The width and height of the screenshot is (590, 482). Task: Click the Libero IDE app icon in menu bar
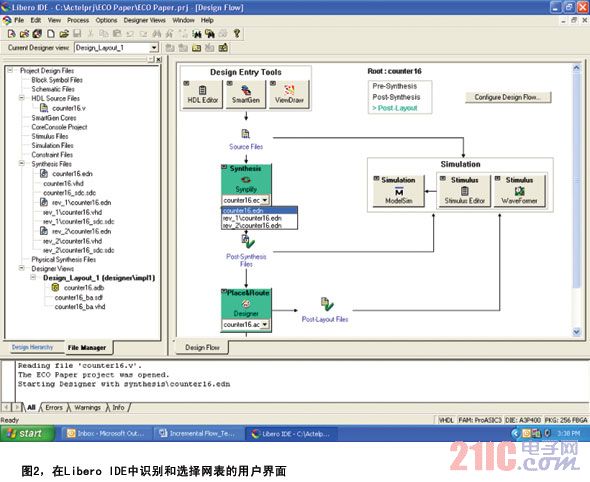(6, 20)
